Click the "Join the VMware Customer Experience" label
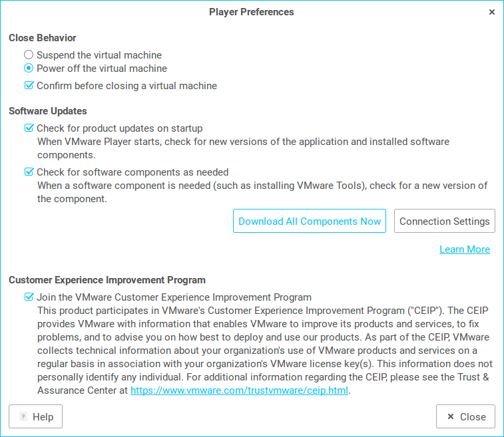The height and width of the screenshot is (437, 504). [174, 297]
